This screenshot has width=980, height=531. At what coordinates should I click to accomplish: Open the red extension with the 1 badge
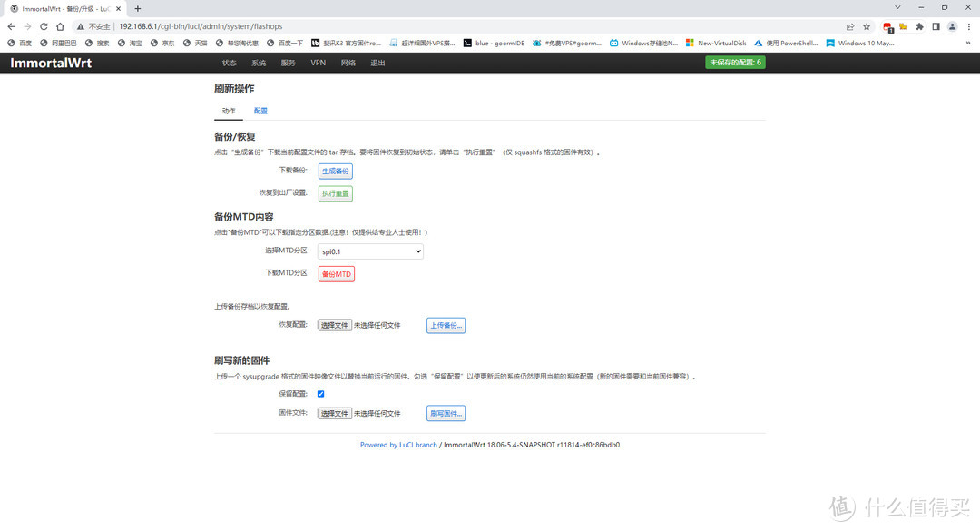tap(887, 27)
